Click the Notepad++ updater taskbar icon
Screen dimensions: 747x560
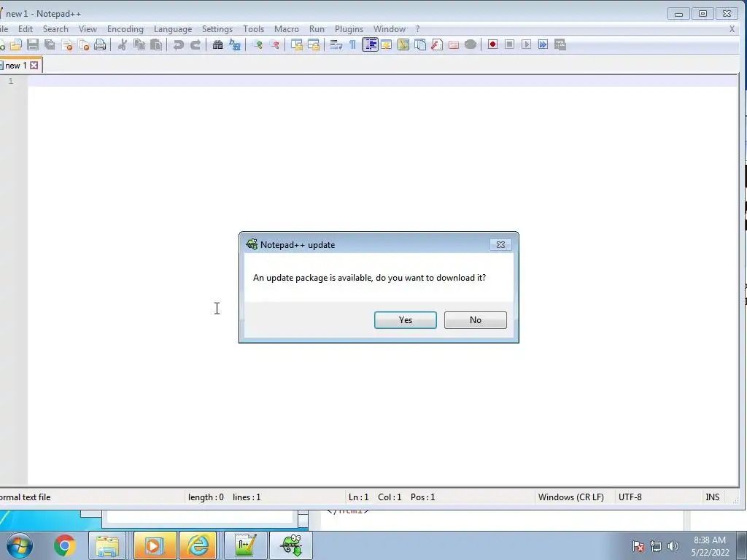pos(291,545)
